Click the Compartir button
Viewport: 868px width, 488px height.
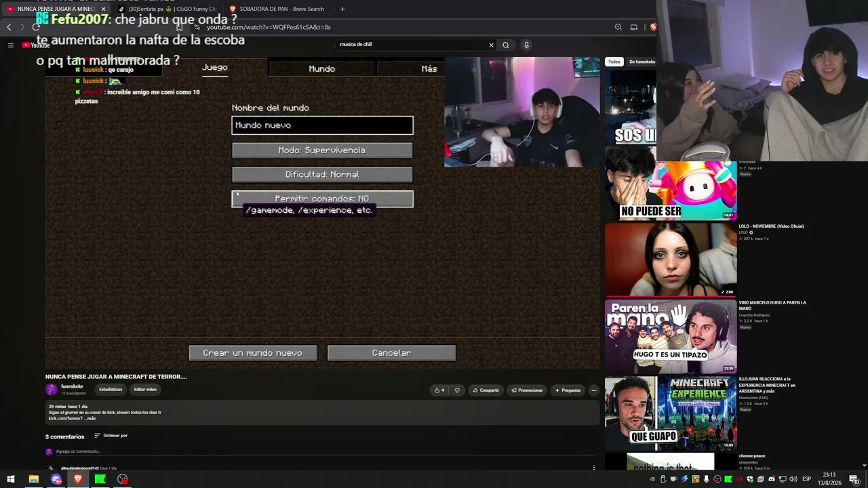click(486, 390)
